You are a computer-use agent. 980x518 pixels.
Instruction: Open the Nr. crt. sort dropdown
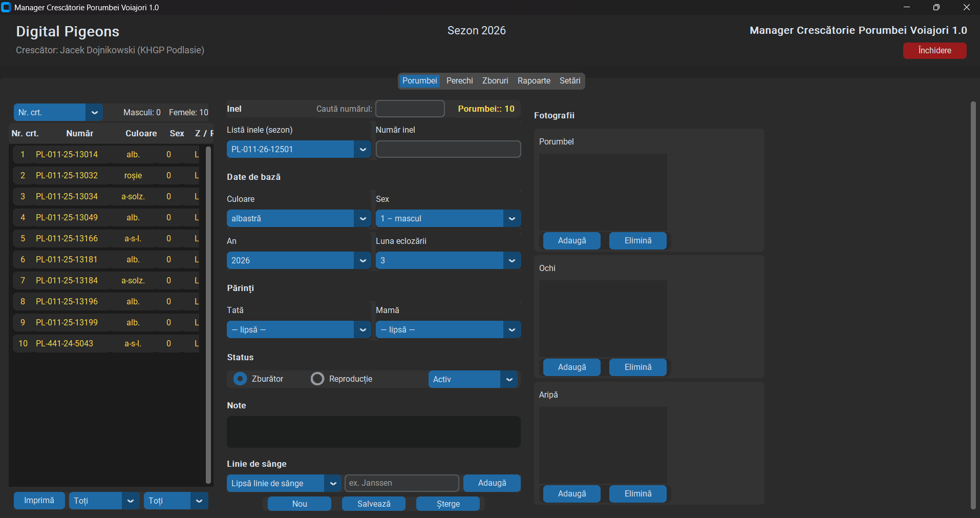(58, 112)
